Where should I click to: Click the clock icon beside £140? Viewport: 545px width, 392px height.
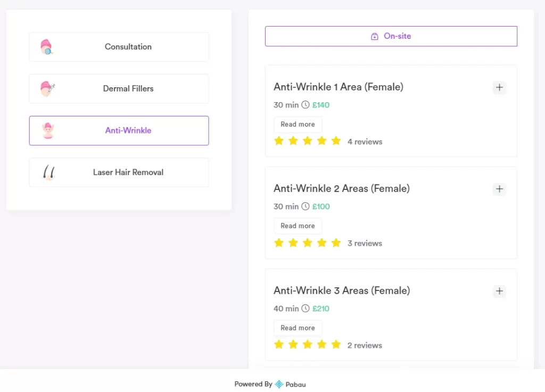(x=305, y=105)
